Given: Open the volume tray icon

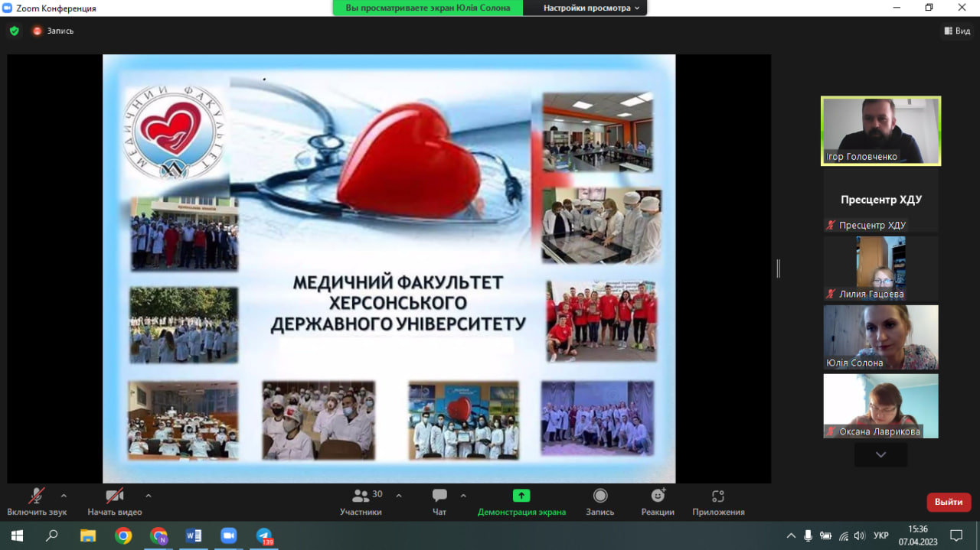Looking at the screenshot, I should (860, 535).
